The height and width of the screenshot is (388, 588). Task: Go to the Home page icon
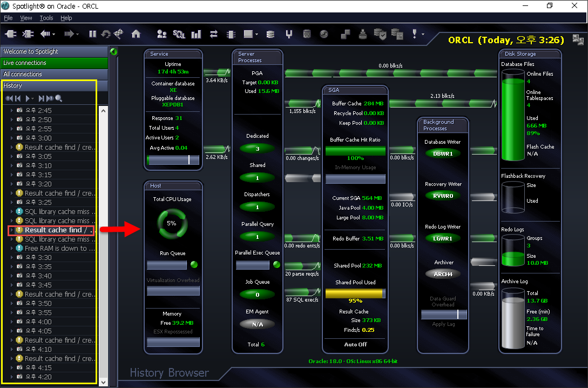pos(136,34)
